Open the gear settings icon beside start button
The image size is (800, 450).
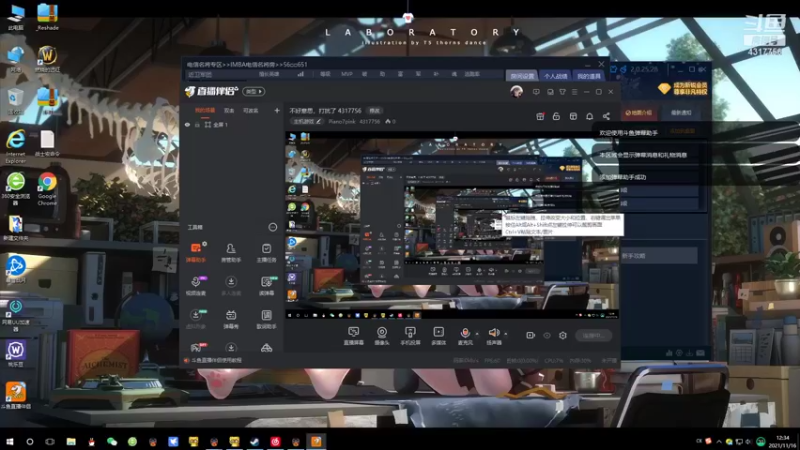563,335
